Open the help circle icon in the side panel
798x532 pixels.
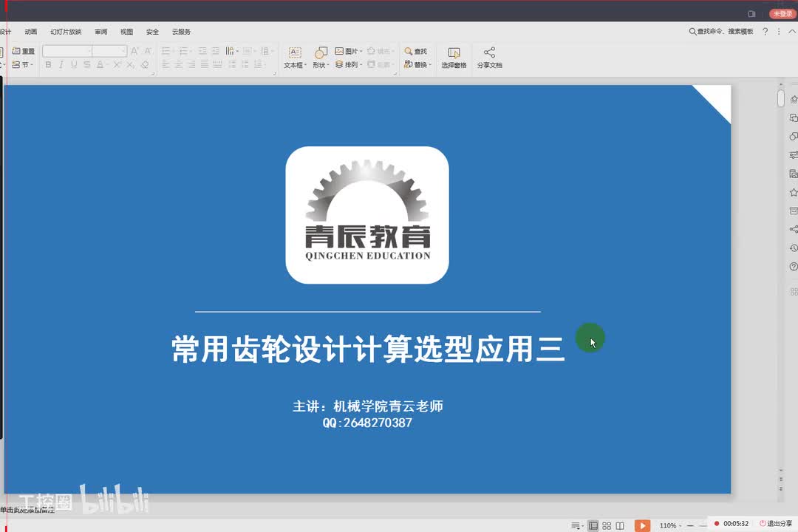[794, 266]
